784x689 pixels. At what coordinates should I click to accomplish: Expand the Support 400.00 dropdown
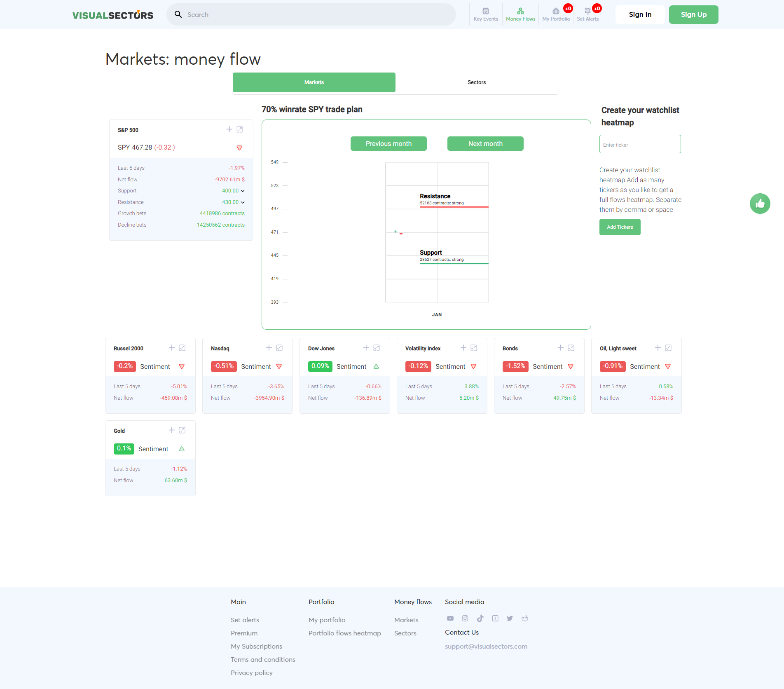point(242,190)
